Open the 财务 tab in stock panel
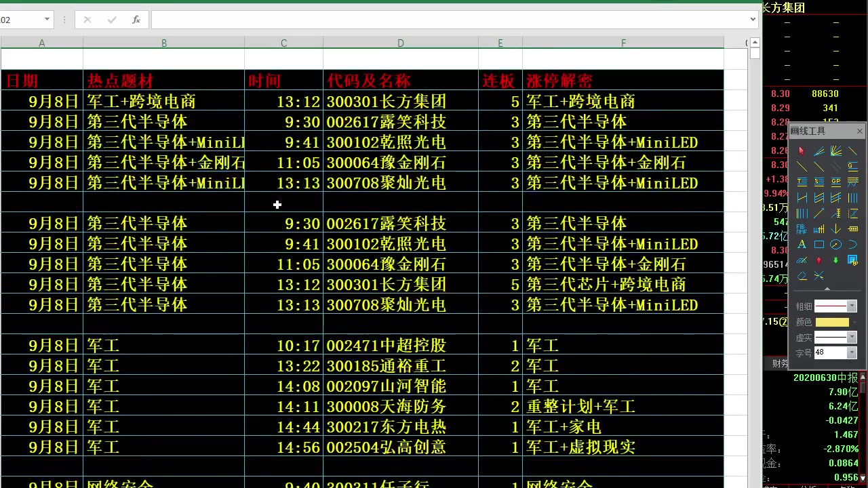This screenshot has height=488, width=868. (780, 364)
